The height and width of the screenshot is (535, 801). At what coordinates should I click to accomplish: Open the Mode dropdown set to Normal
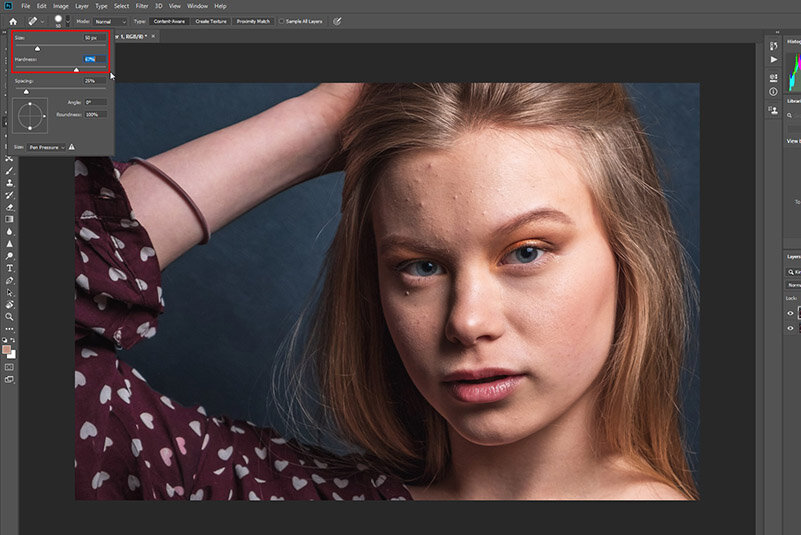pyautogui.click(x=110, y=21)
